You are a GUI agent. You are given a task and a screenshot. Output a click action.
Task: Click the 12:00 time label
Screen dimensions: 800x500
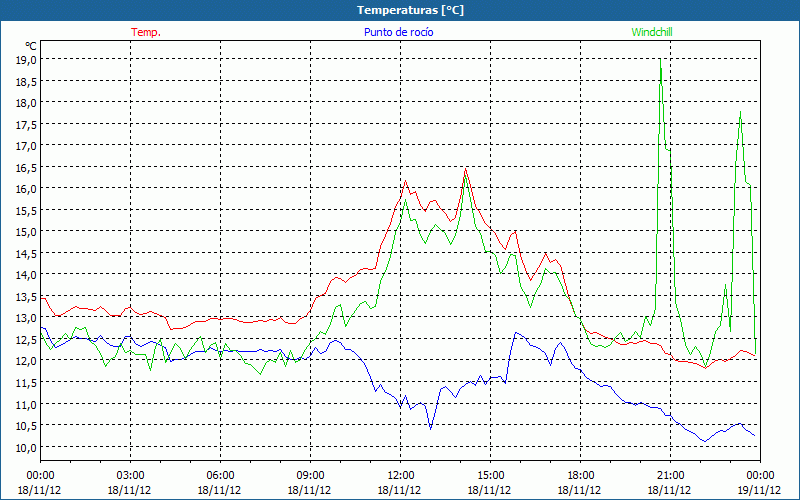pos(401,476)
